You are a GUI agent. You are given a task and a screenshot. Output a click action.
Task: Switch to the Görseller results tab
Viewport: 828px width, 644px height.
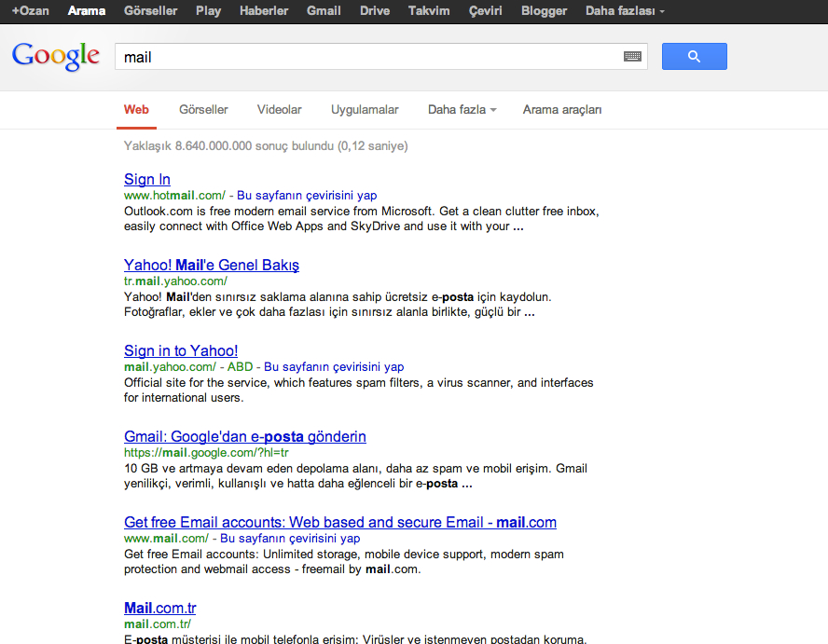tap(203, 110)
